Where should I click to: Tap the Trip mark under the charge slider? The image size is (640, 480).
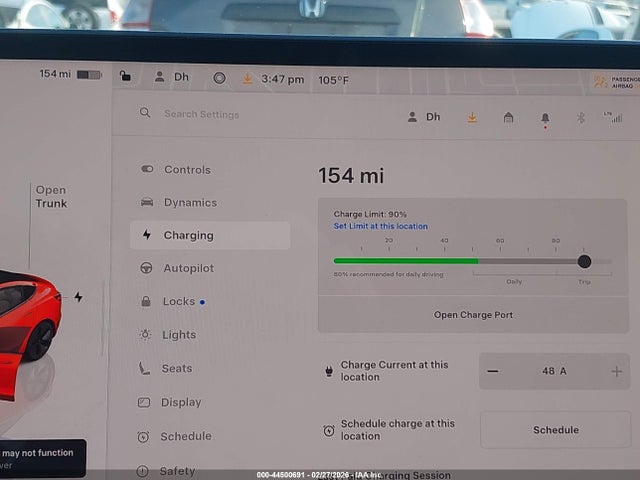[584, 282]
